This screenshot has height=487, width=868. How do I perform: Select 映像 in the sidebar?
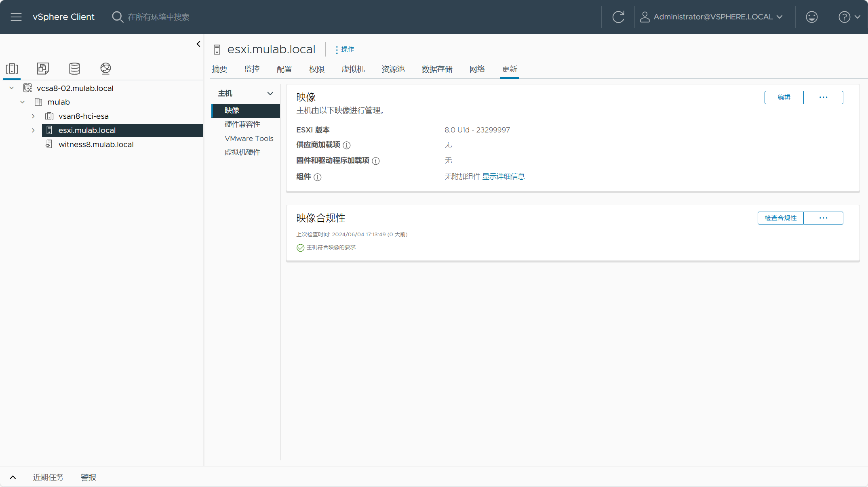[246, 111]
